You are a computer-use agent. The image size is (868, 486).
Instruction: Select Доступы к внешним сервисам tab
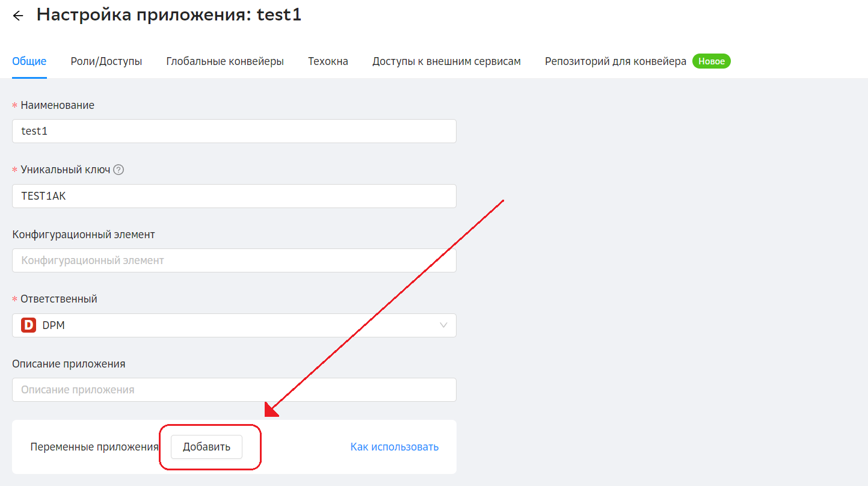click(446, 61)
